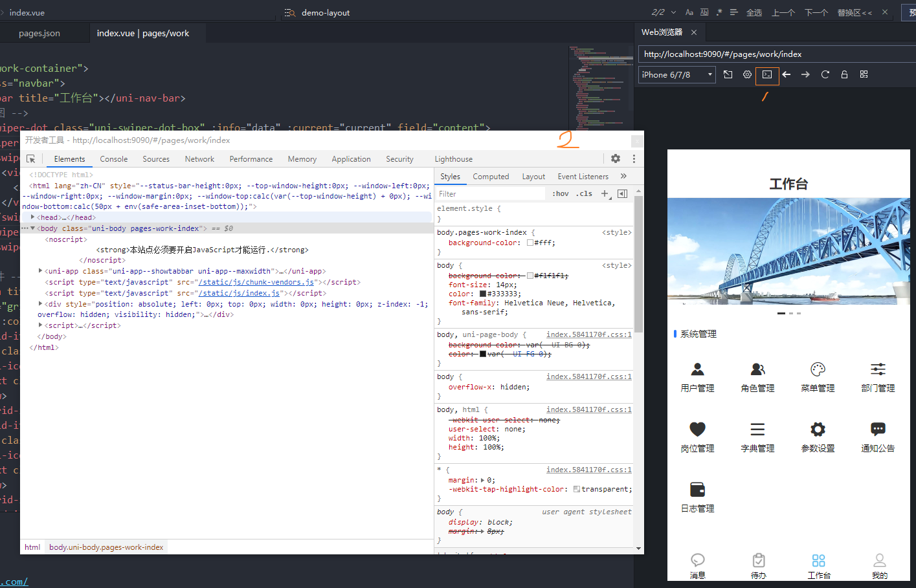Add a new style rule plus icon

[x=605, y=193]
